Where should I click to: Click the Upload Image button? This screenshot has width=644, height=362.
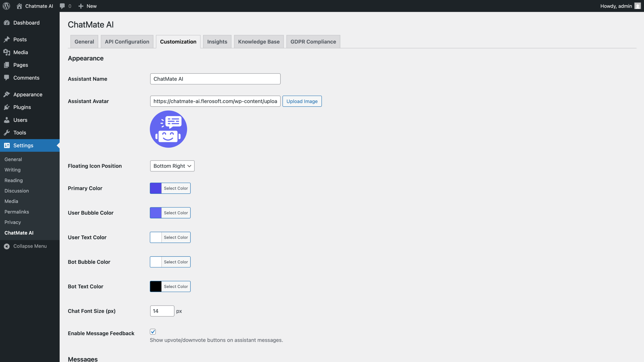pyautogui.click(x=302, y=101)
